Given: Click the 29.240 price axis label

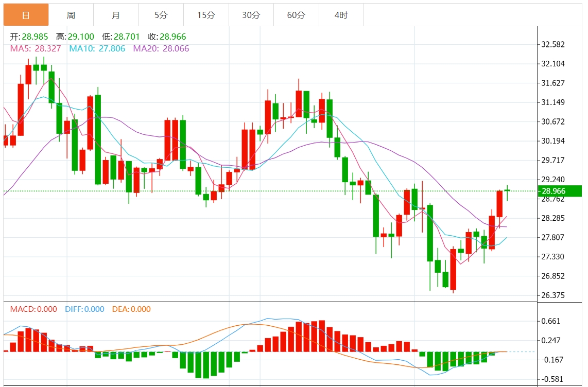Looking at the screenshot, I should (x=553, y=180).
